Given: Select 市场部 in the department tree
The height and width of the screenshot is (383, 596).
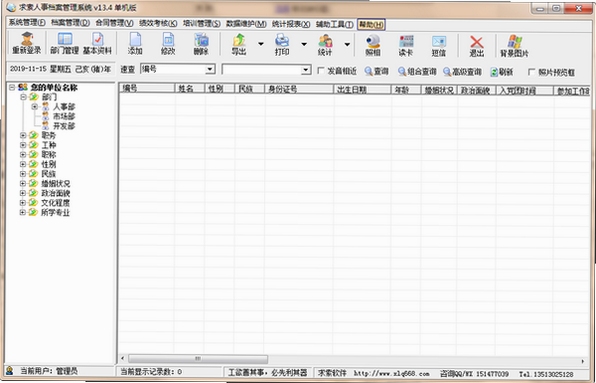Looking at the screenshot, I should pos(63,116).
